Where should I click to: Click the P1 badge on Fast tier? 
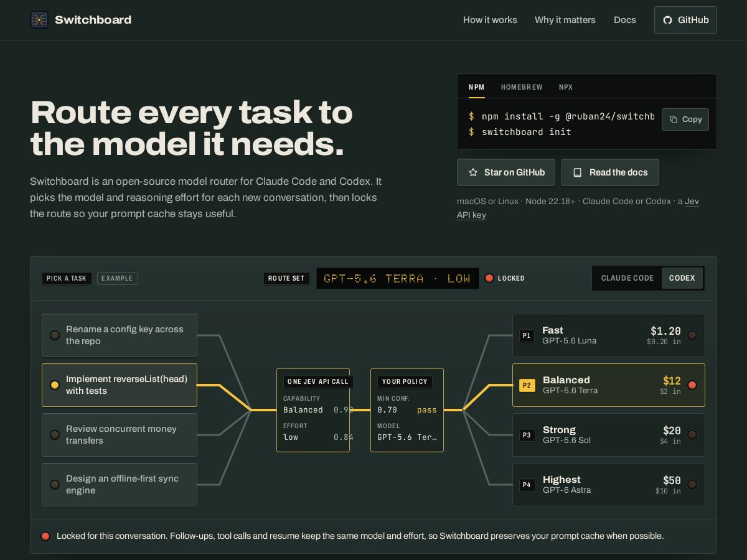[527, 335]
